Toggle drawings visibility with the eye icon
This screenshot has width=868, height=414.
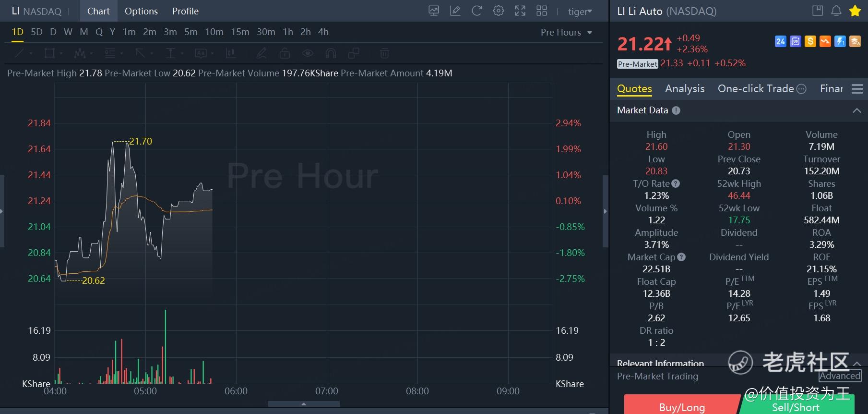(308, 53)
